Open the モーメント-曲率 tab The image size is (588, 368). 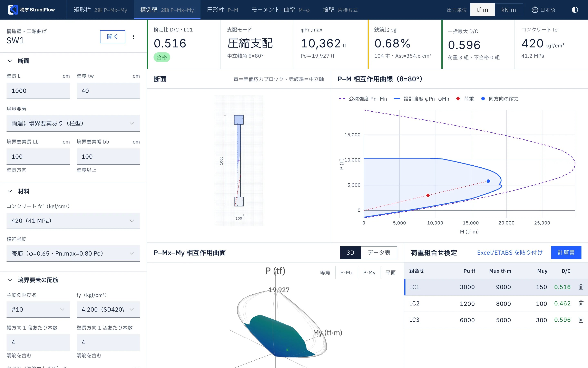[280, 10]
